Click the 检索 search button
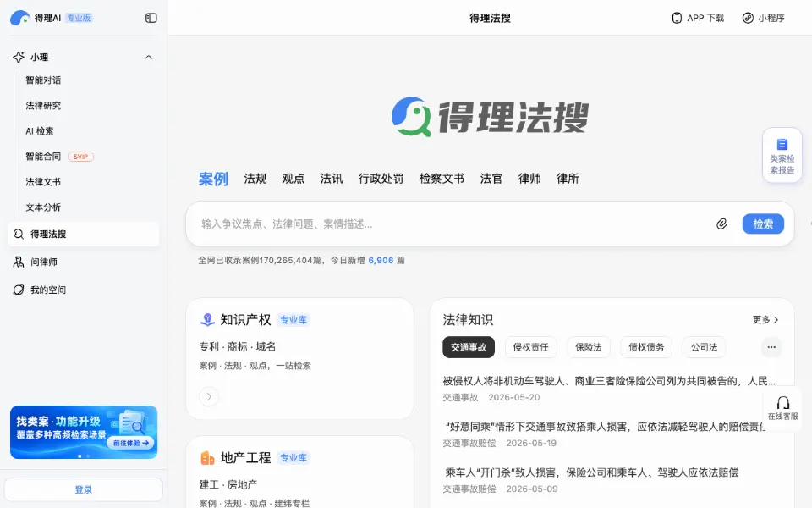812x508 pixels. pos(763,224)
